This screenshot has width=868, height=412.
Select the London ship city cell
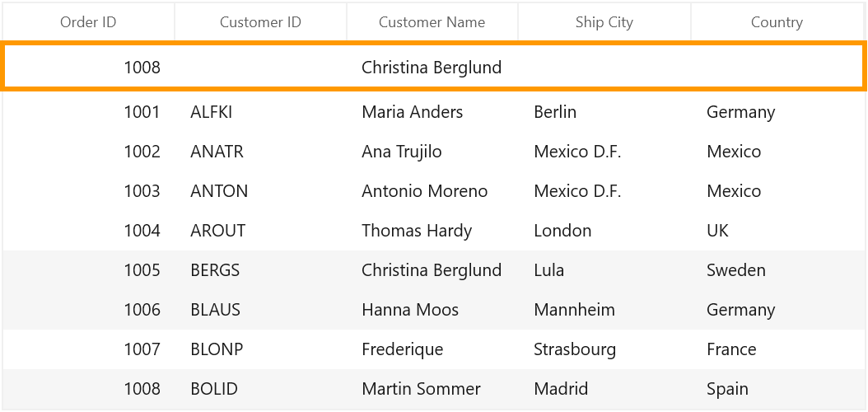click(604, 231)
